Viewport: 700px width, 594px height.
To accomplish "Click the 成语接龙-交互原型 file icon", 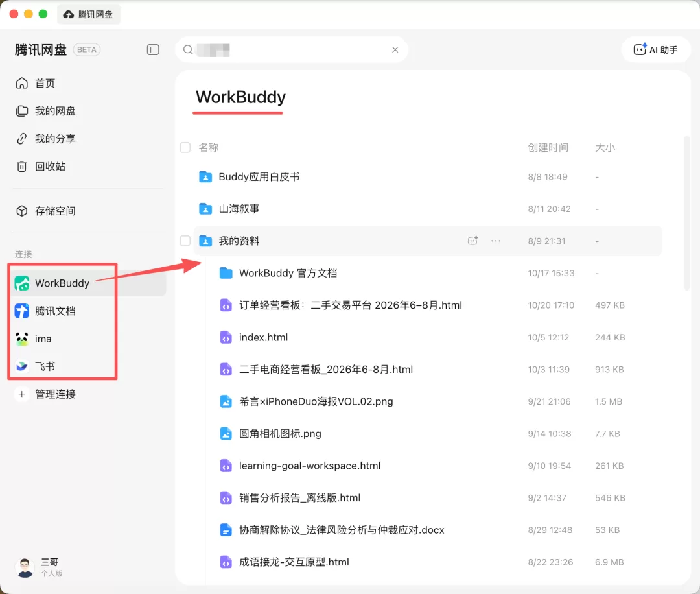I will click(x=226, y=562).
